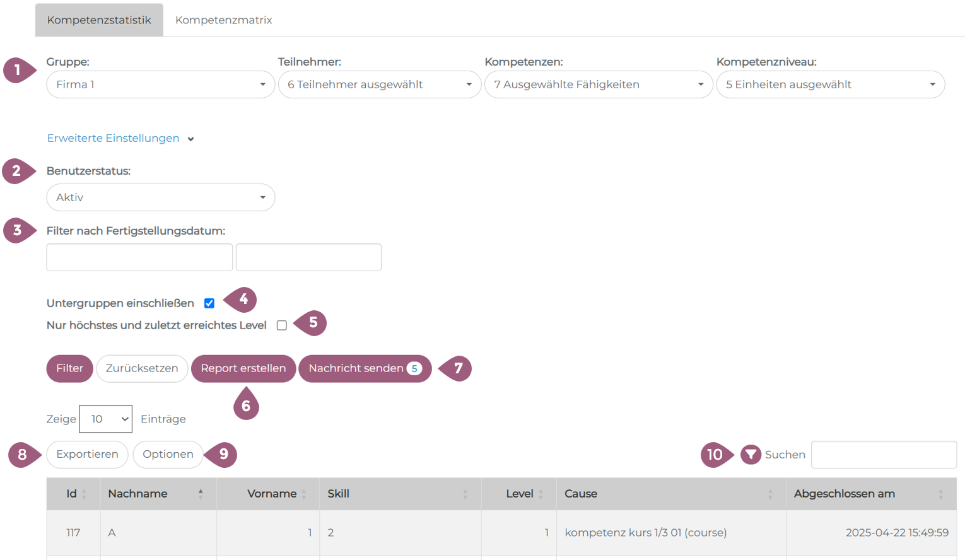This screenshot has width=965, height=560.
Task: Uncheck Untergruppen einschließen checkbox
Action: coord(209,303)
